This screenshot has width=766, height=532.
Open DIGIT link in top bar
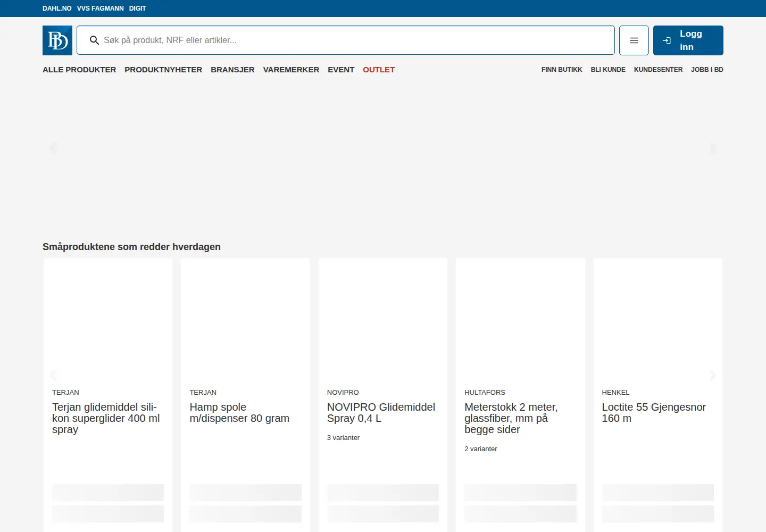(137, 9)
